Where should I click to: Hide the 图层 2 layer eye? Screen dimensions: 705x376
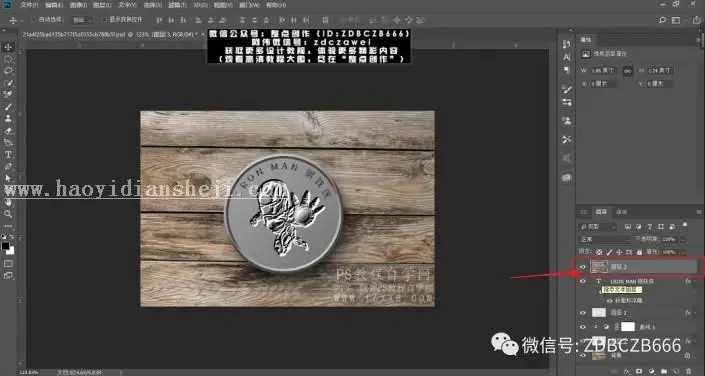point(583,313)
